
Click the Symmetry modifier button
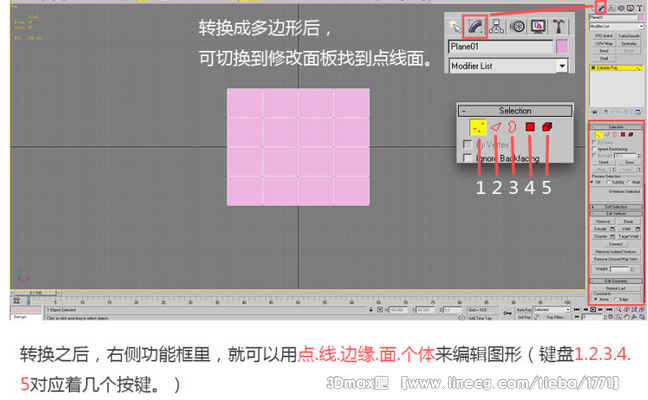629,43
